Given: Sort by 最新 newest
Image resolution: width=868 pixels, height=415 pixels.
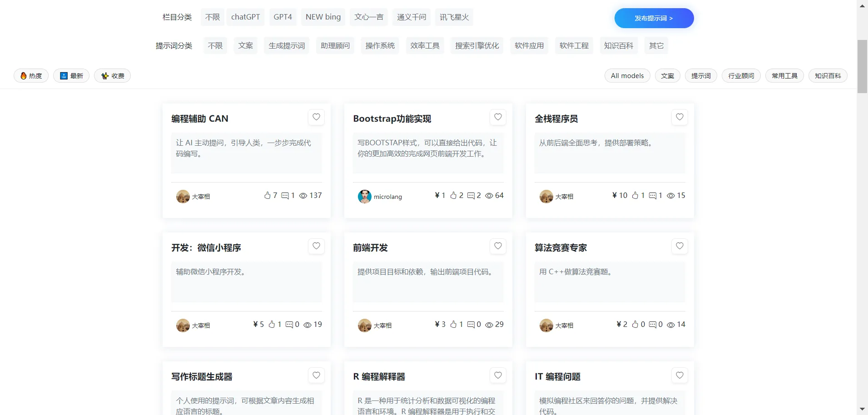Looking at the screenshot, I should [71, 76].
